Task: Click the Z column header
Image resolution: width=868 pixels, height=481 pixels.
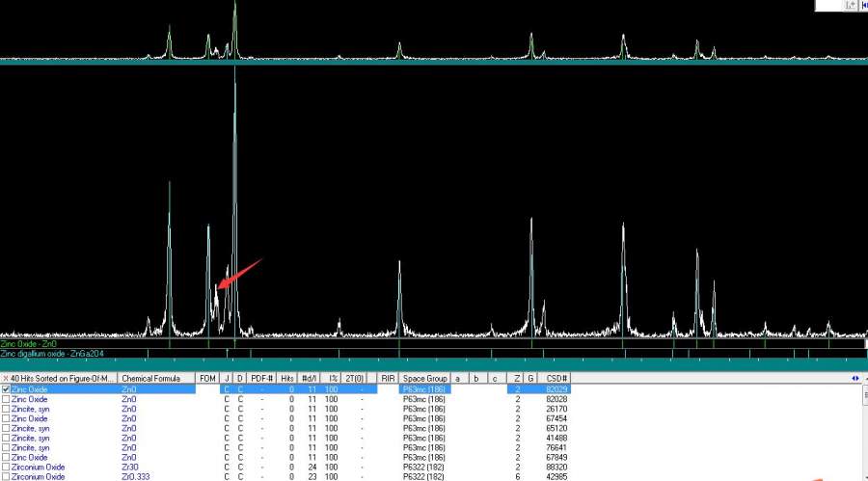Action: click(x=517, y=379)
